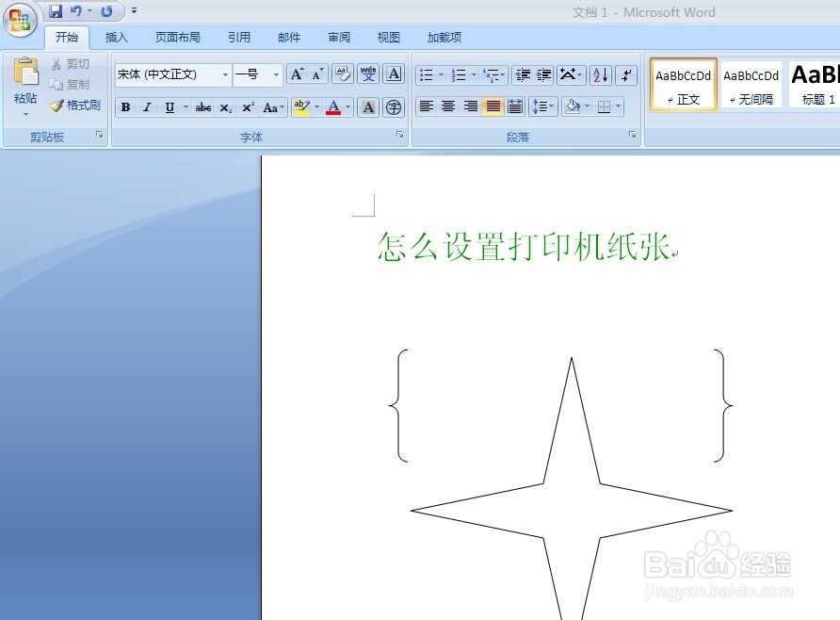Screen dimensions: 840x620
Task: Click the Superscript icon
Action: [x=247, y=106]
